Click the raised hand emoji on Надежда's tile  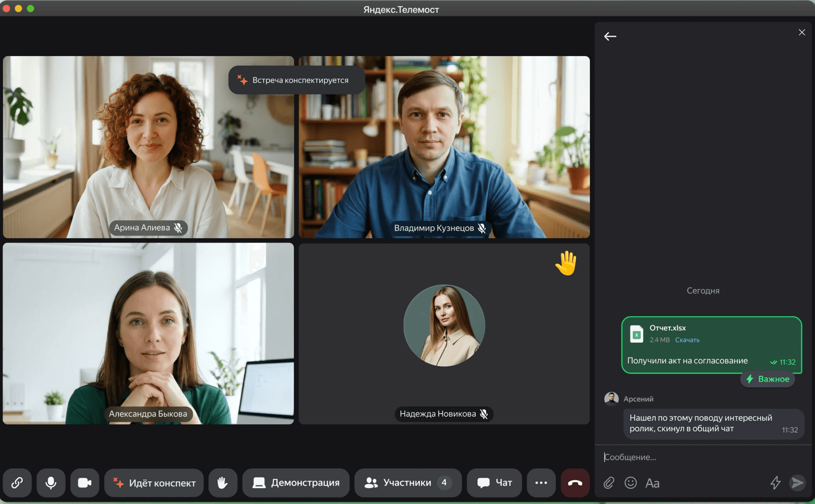tap(566, 263)
